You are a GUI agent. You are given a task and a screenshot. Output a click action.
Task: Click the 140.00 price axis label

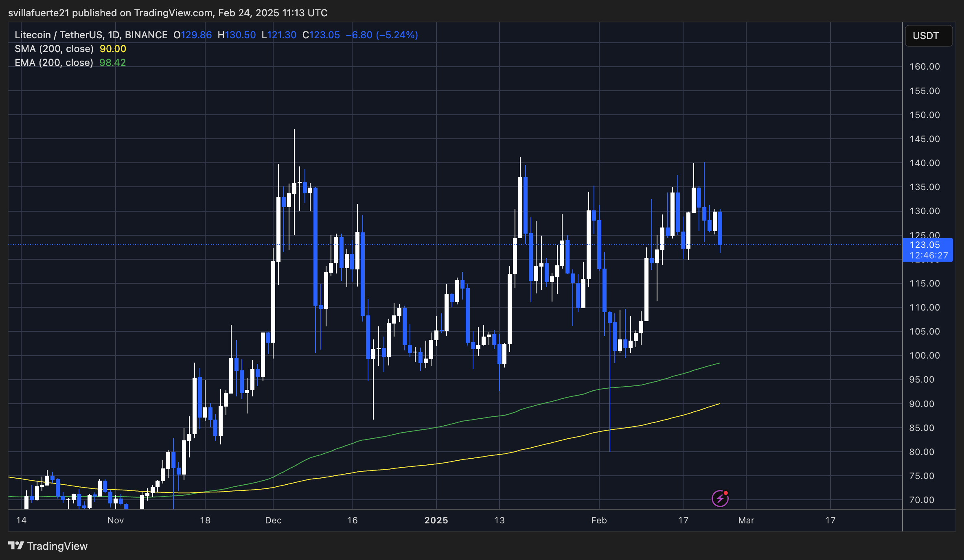(925, 163)
